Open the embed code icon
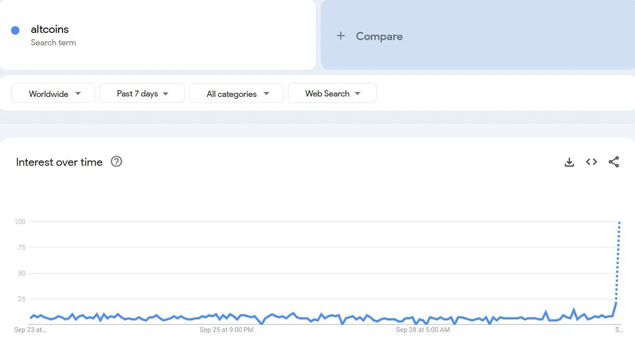 click(592, 162)
